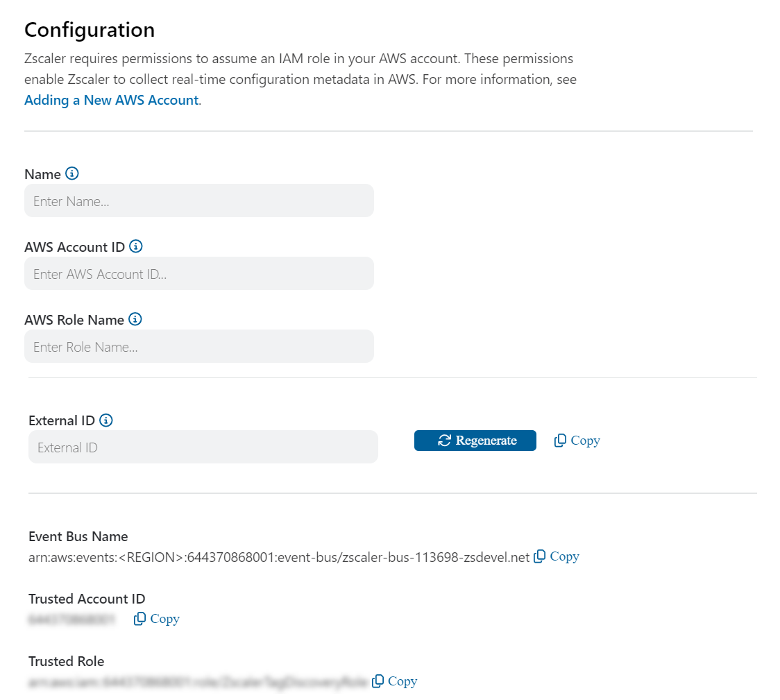Screen dimensions: 780x700
Task: Click inside the AWS Account ID text field
Action: (199, 273)
